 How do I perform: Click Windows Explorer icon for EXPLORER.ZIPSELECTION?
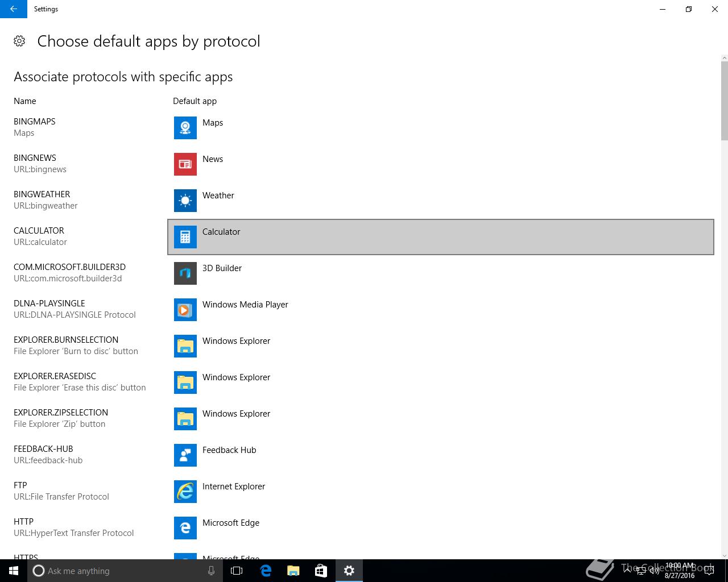(185, 419)
